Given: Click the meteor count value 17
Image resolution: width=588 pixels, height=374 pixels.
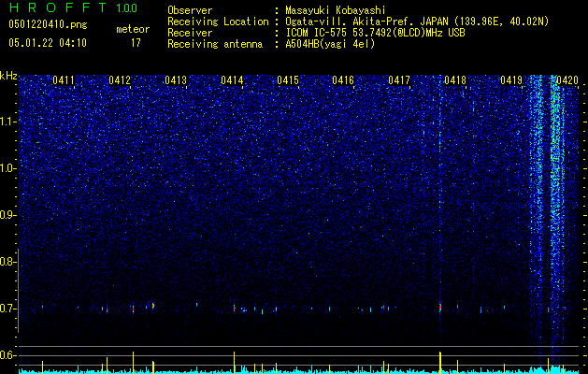Looking at the screenshot, I should [x=136, y=43].
